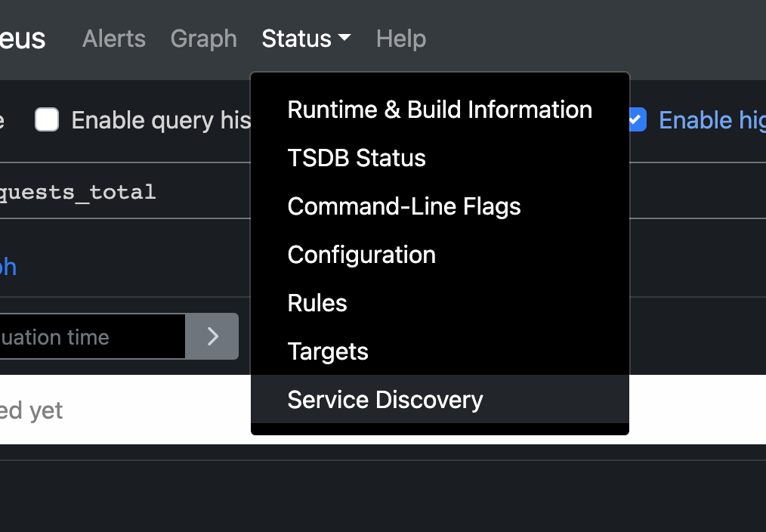Select TSDB Status from menu

pyautogui.click(x=357, y=158)
